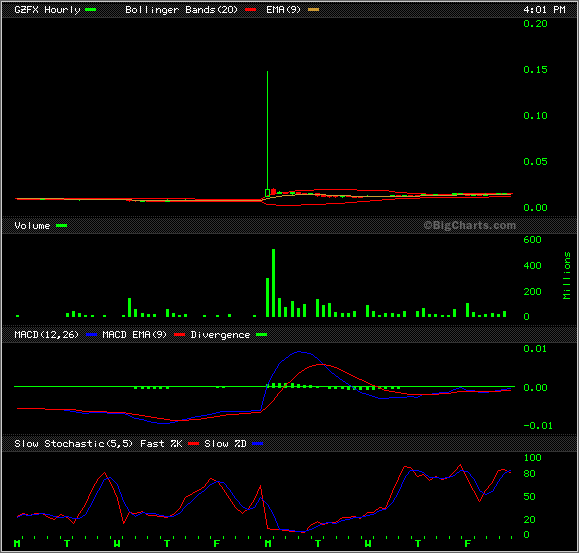This screenshot has width=579, height=553.
Task: Click the red MACD EMA(9) legend swatch
Action: point(179,335)
